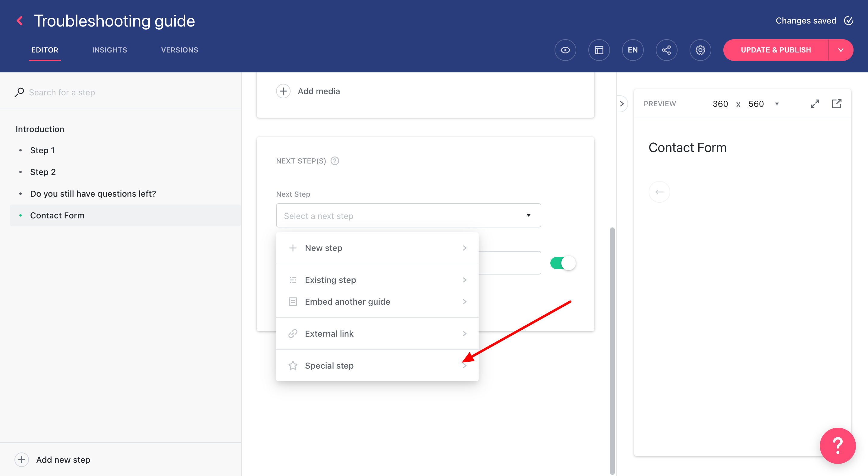
Task: Expand the New step submenu chevron
Action: [x=464, y=248]
